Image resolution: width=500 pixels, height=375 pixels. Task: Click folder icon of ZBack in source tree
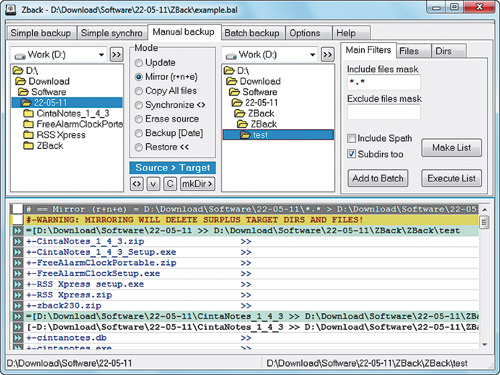coord(28,146)
